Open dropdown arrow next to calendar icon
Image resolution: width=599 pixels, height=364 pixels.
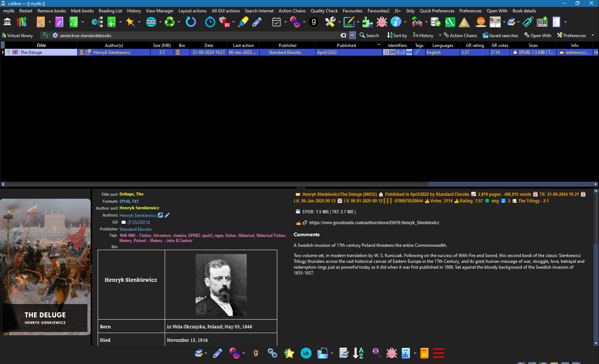pyautogui.click(x=286, y=22)
